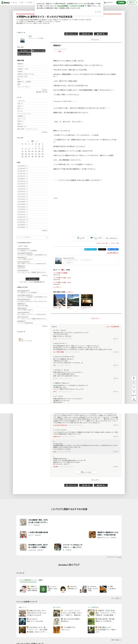This screenshot has height=644, width=138.
Task: Click the top 記事一覧 button
Action: click(x=86, y=34)
